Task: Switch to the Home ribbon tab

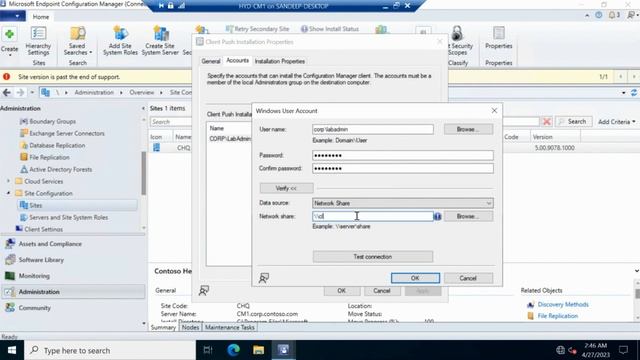Action: pyautogui.click(x=40, y=17)
